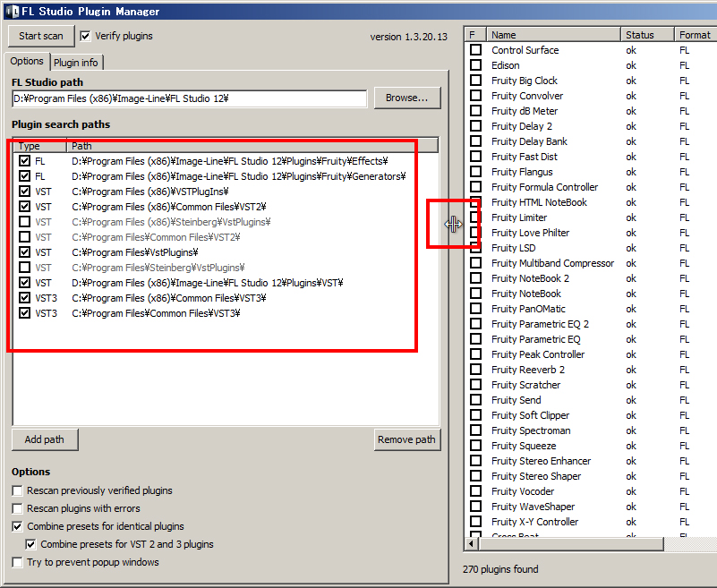The image size is (717, 588).
Task: Toggle the (x86) Common Files\VST3 path checkbox
Action: [25, 298]
